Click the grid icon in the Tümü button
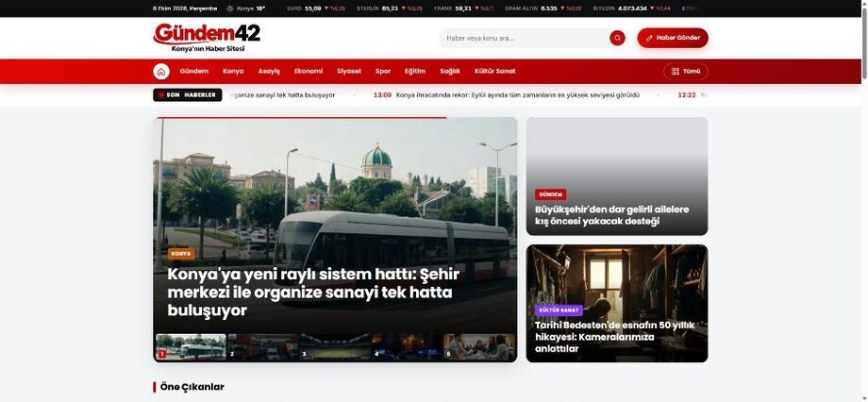This screenshot has height=402, width=868. point(675,72)
